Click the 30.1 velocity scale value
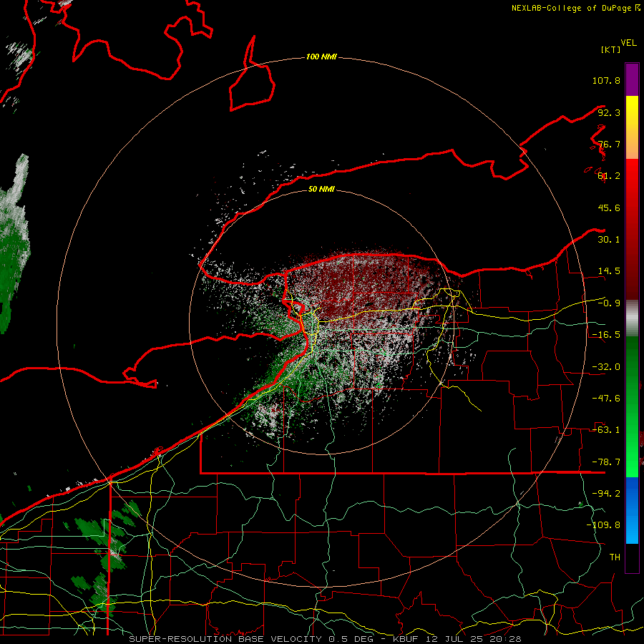The width and height of the screenshot is (644, 644). click(609, 240)
